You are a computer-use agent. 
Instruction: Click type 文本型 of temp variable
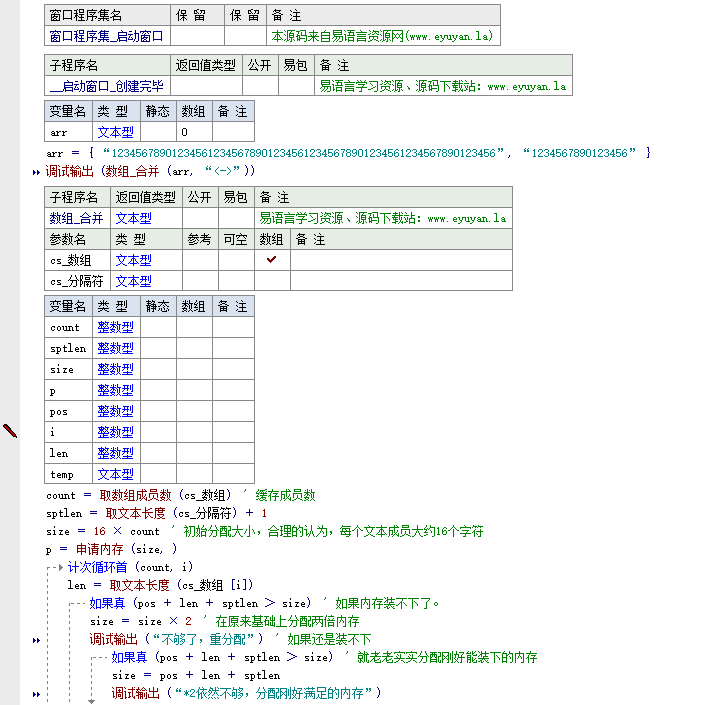[x=116, y=474]
